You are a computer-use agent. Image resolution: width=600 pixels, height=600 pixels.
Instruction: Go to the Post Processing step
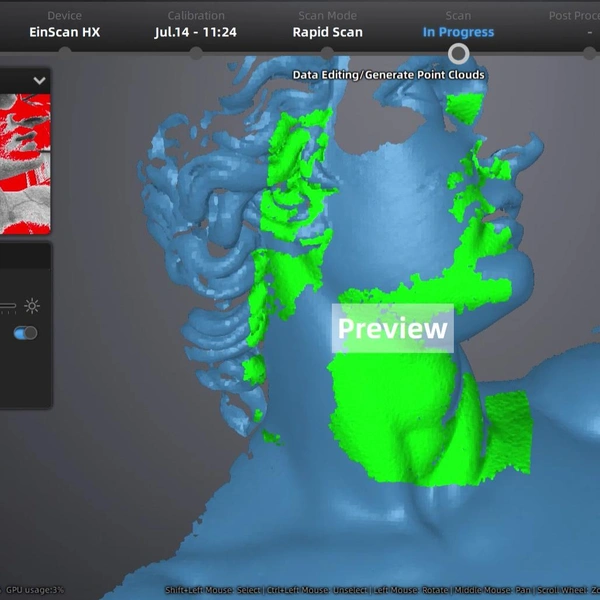574,24
